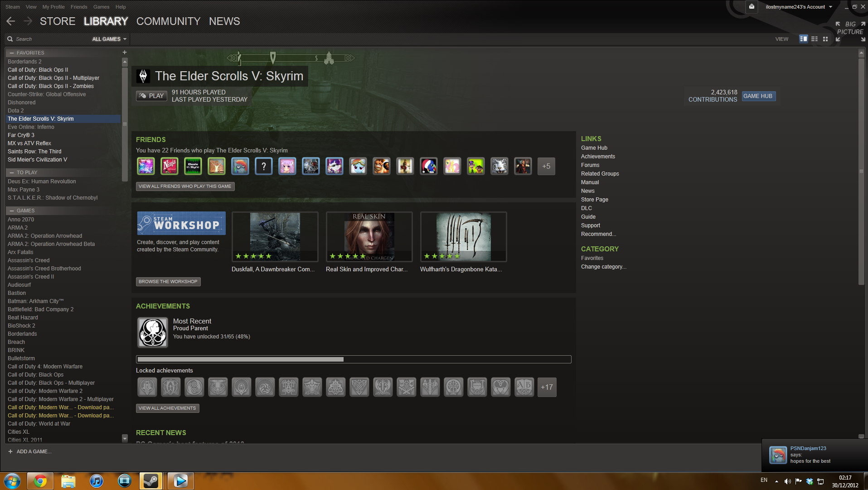
Task: Switch to detail view mode
Action: (x=804, y=39)
